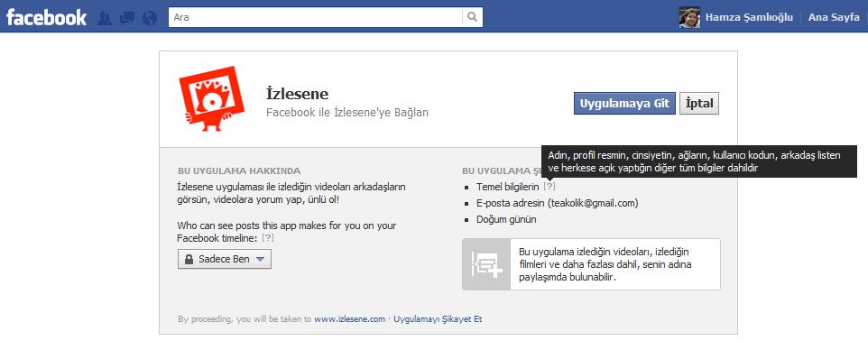
Task: Select E-posta adresin permission text
Action: pyautogui.click(x=558, y=203)
